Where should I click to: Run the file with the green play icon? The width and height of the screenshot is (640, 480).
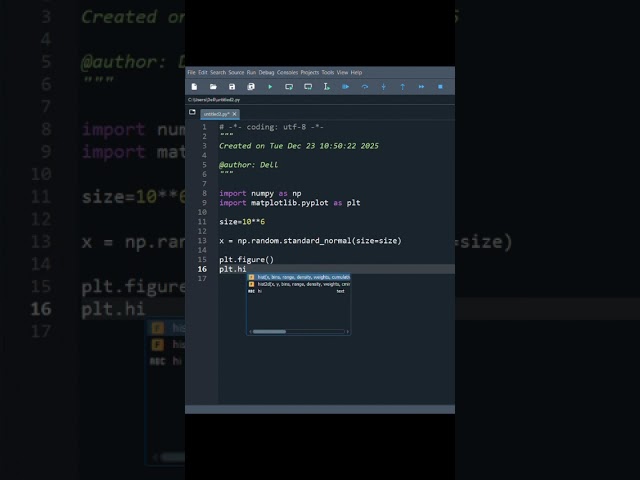[270, 87]
